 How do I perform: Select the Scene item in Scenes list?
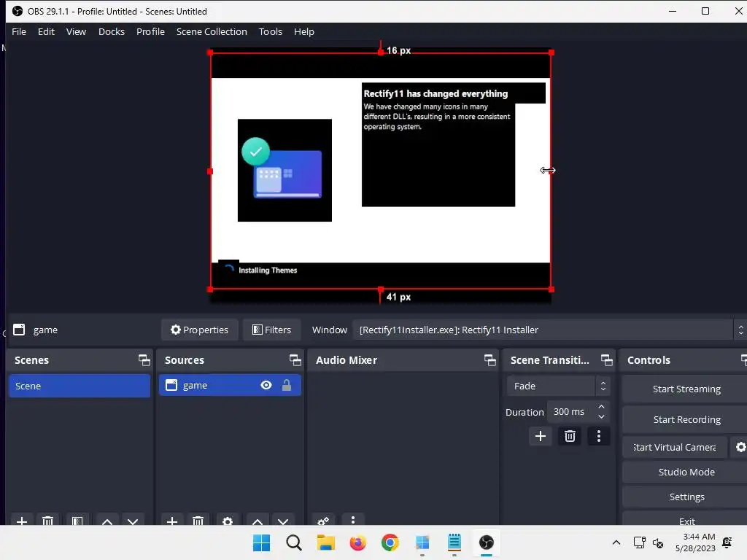(80, 386)
